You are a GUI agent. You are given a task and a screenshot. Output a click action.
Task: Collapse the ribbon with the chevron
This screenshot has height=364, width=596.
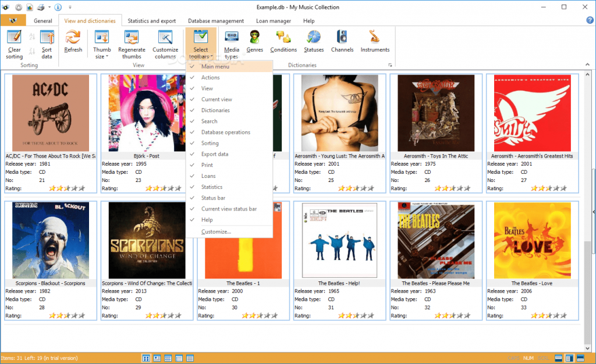click(x=587, y=65)
